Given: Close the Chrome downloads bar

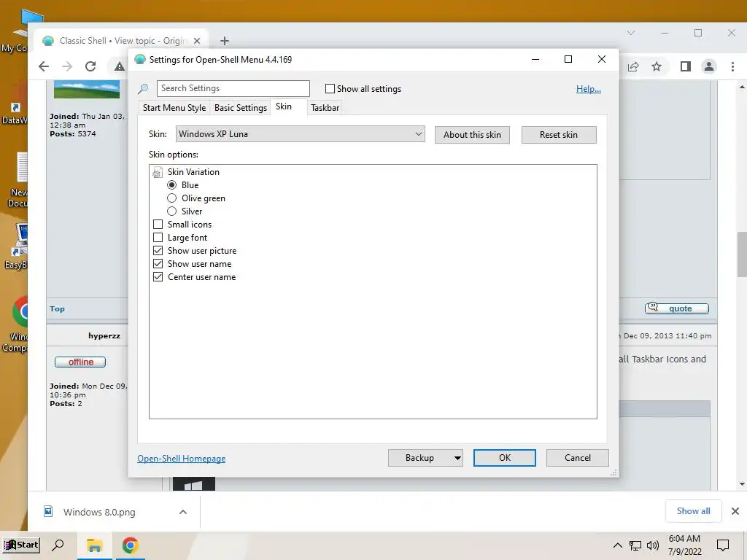Looking at the screenshot, I should click(735, 511).
